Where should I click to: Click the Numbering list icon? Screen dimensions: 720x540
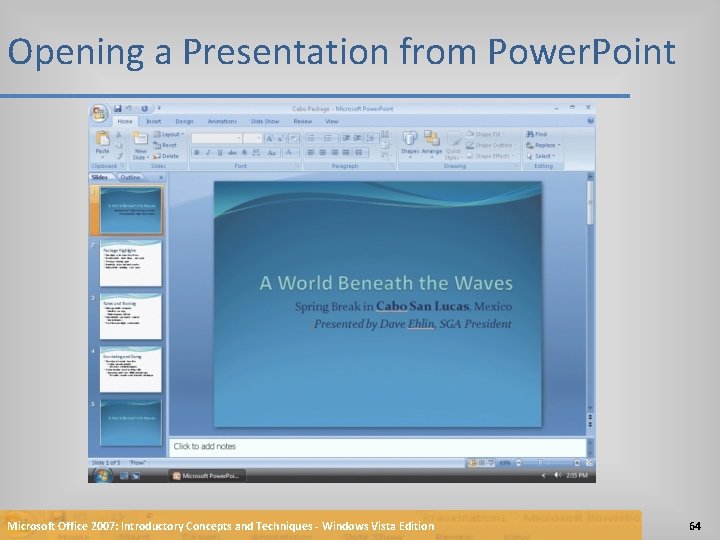[328, 138]
